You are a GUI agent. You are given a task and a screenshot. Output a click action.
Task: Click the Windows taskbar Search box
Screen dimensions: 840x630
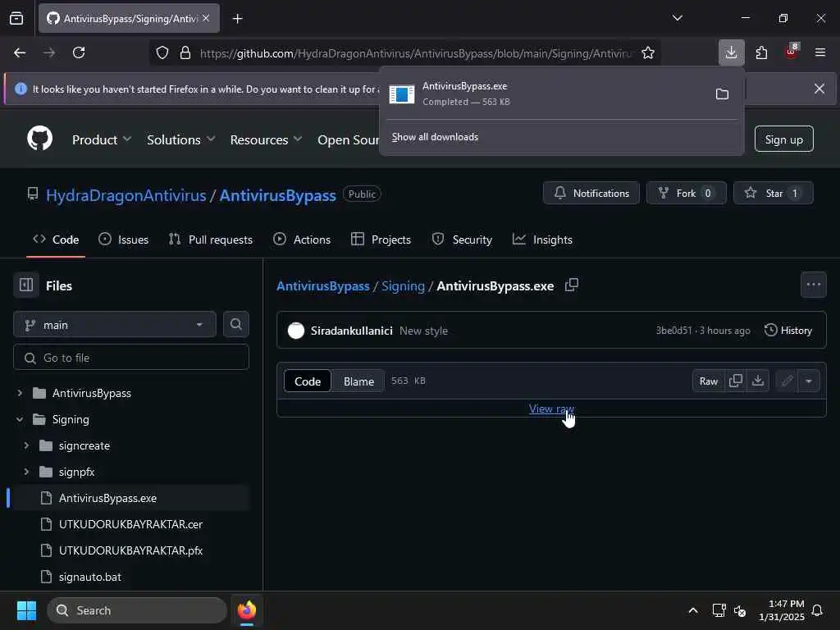click(137, 610)
